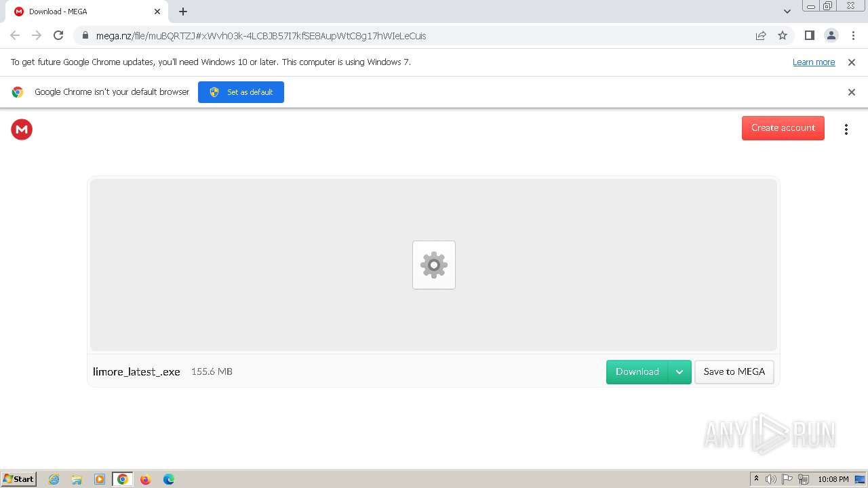Click the 10:08 PM clock

click(x=833, y=479)
